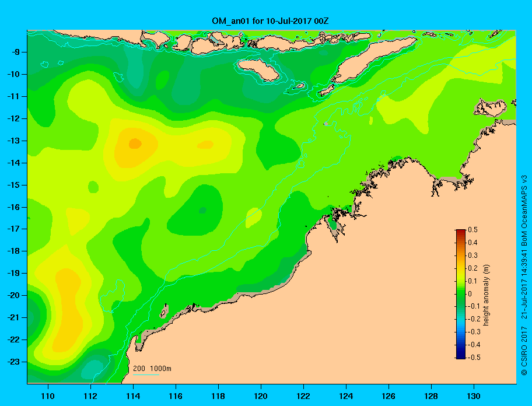Viewport: 532px width, 406px height.
Task: Click the small yellow-green patch near 119.7E 16.5S
Action: tap(254, 218)
